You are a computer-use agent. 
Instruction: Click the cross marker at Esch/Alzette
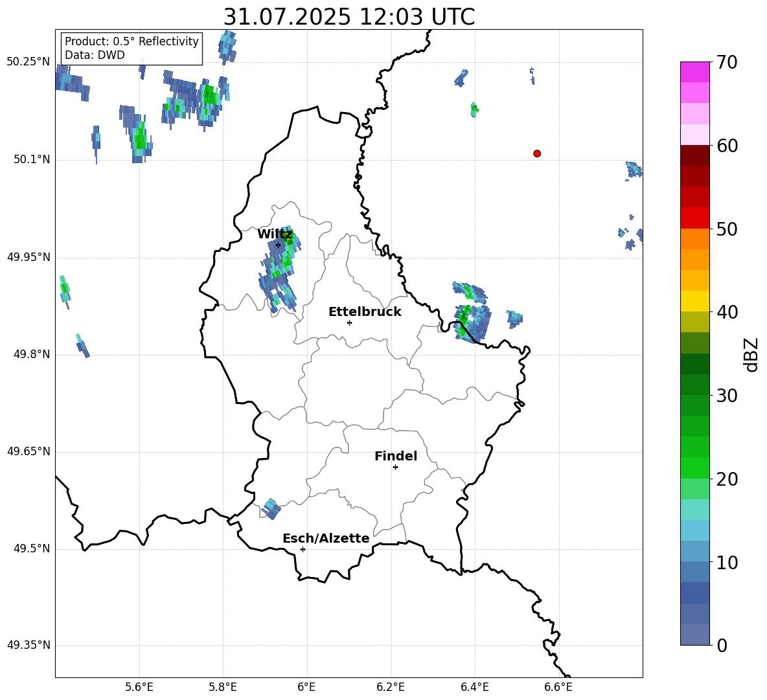[x=303, y=549]
